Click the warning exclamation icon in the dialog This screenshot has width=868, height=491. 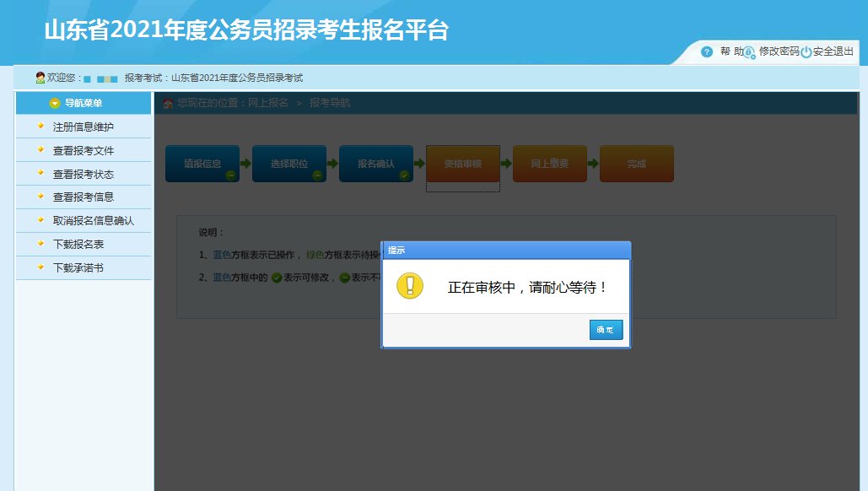pos(409,285)
